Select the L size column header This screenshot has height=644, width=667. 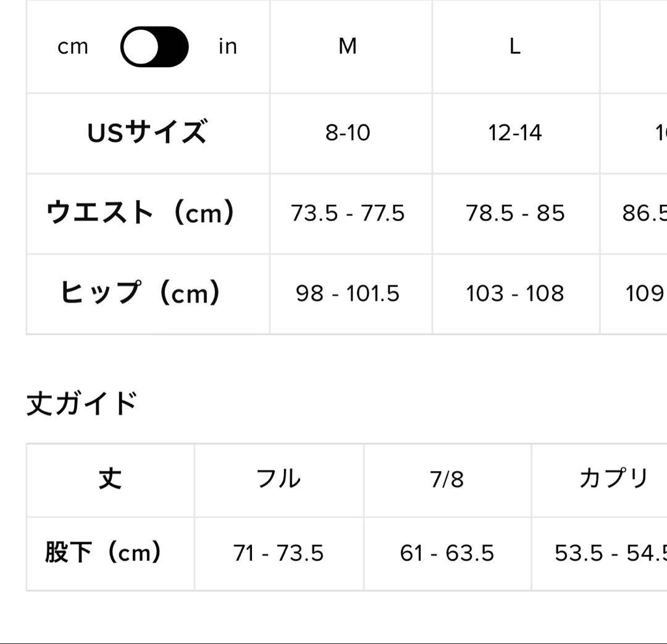click(x=515, y=46)
